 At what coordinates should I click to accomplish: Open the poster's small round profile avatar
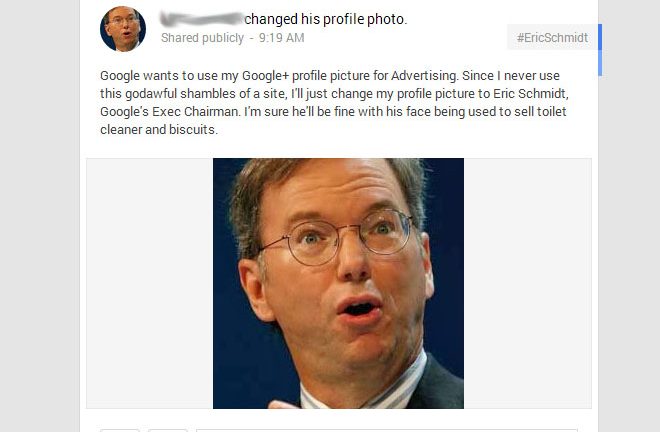123,29
